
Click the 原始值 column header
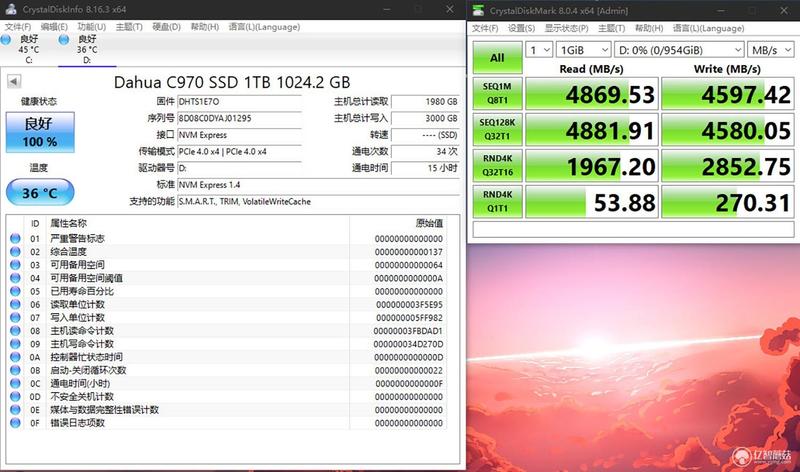tap(429, 223)
